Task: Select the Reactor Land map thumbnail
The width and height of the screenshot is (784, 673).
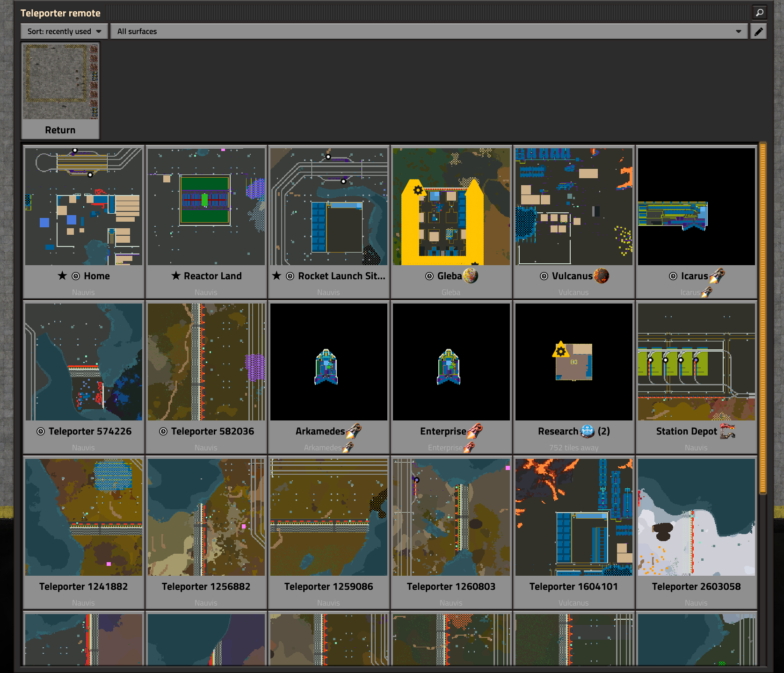Action: click(x=206, y=207)
